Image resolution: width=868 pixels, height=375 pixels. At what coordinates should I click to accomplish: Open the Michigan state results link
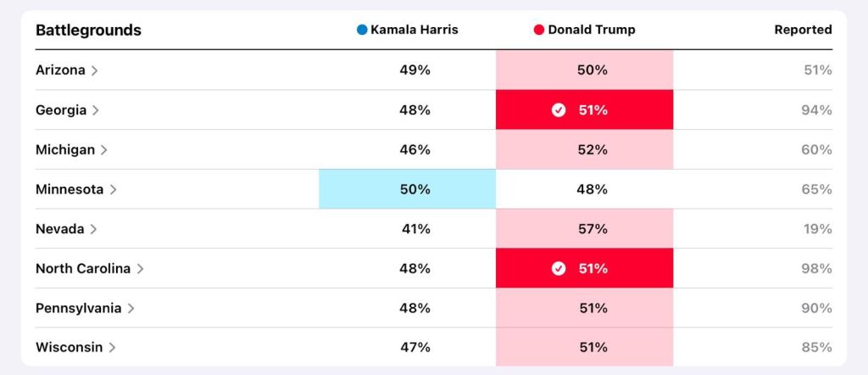coord(65,150)
